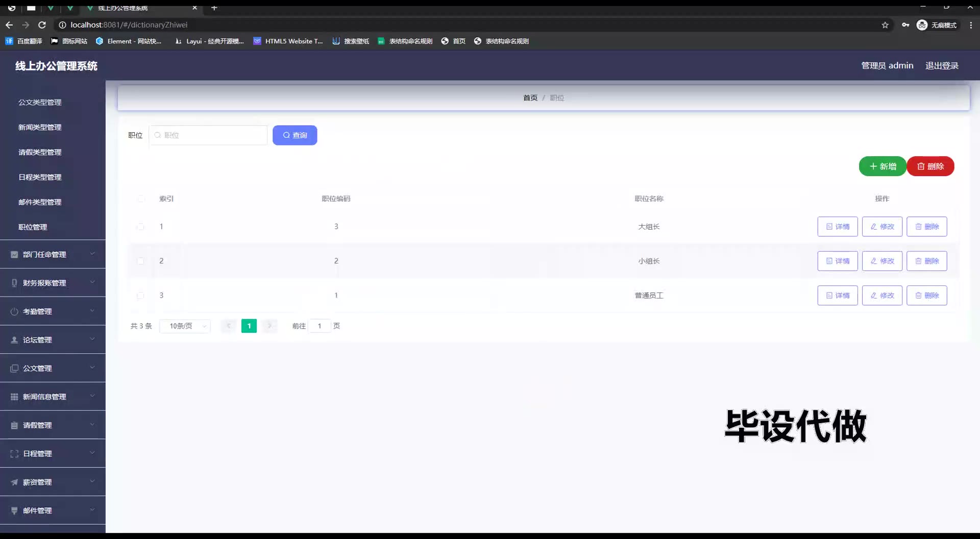This screenshot has width=980, height=539.
Task: Open the incognito profile icon
Action: click(x=922, y=25)
